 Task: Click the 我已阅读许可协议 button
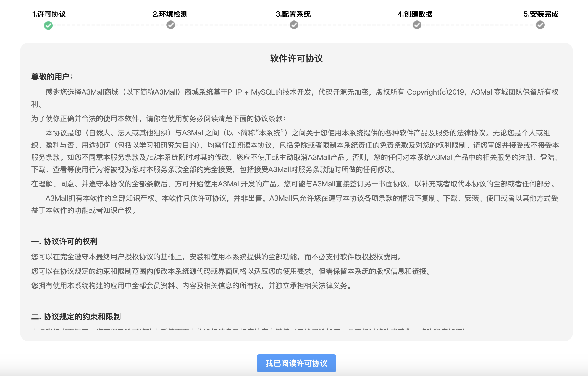coord(296,363)
